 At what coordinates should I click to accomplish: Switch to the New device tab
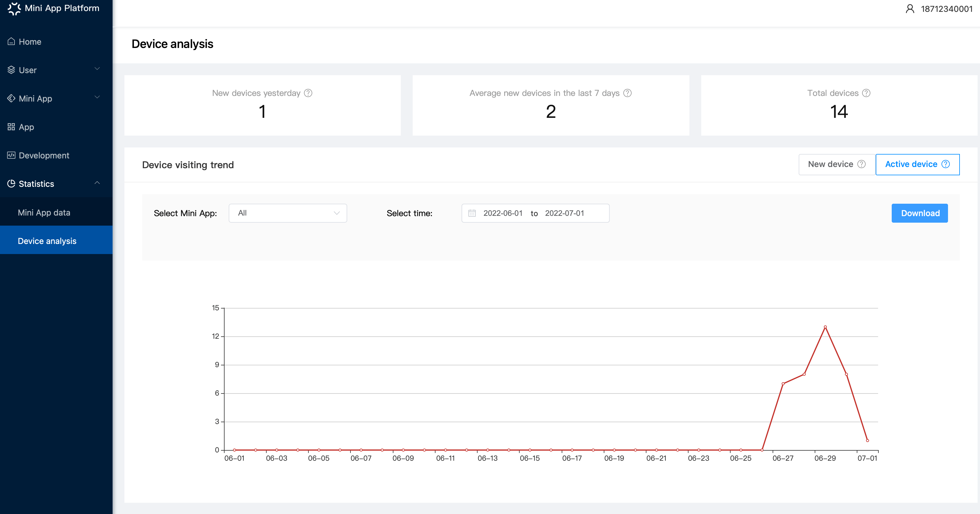[837, 164]
